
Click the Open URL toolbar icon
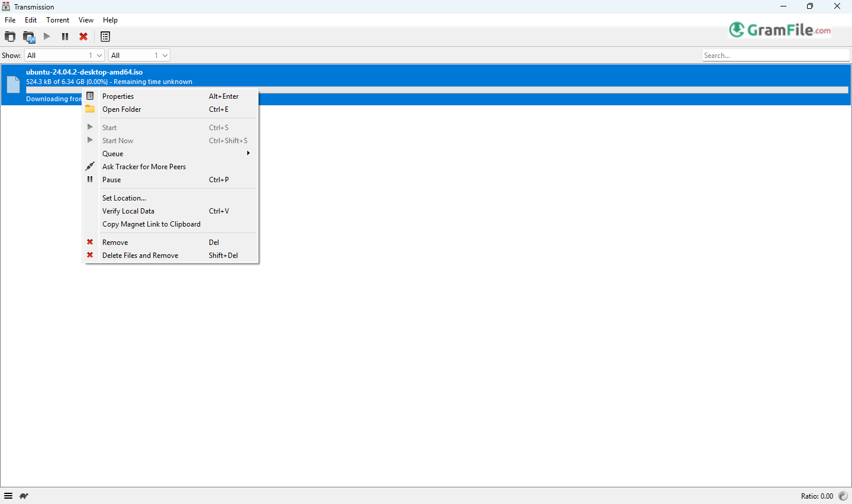coord(29,37)
